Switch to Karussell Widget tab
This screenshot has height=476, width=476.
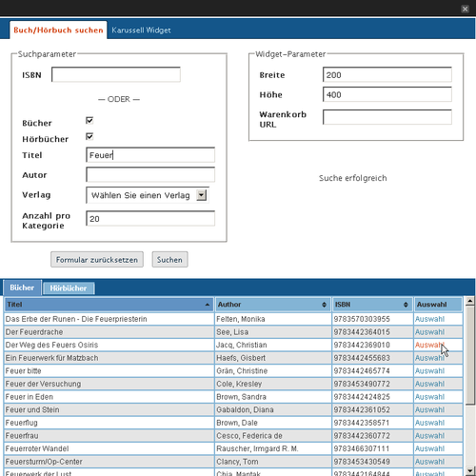[141, 30]
